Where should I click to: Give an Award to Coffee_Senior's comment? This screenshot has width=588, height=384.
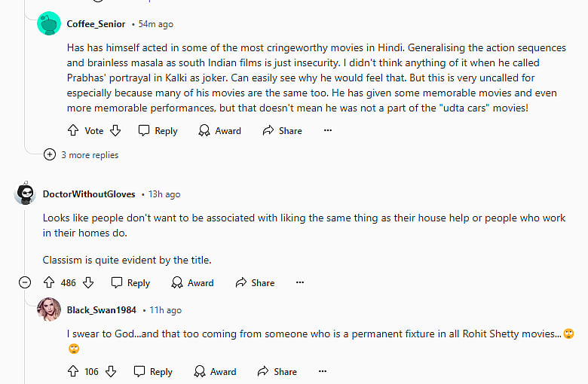point(220,130)
